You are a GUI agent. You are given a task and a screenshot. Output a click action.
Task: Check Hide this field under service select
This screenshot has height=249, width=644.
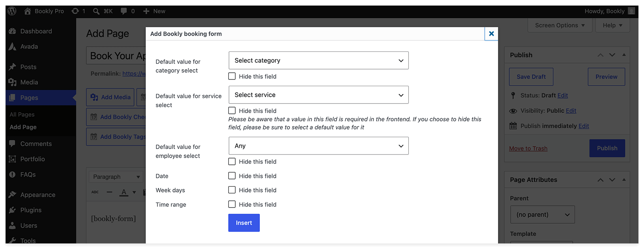(232, 111)
